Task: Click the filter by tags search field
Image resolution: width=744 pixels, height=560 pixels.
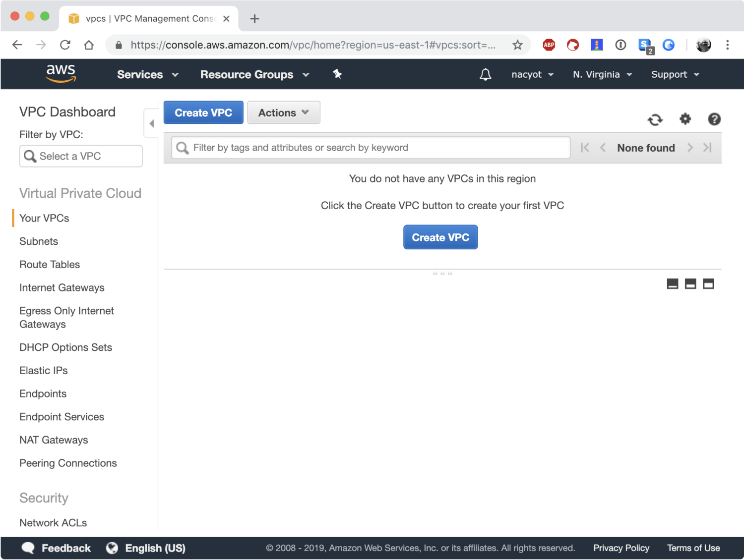Action: (371, 148)
